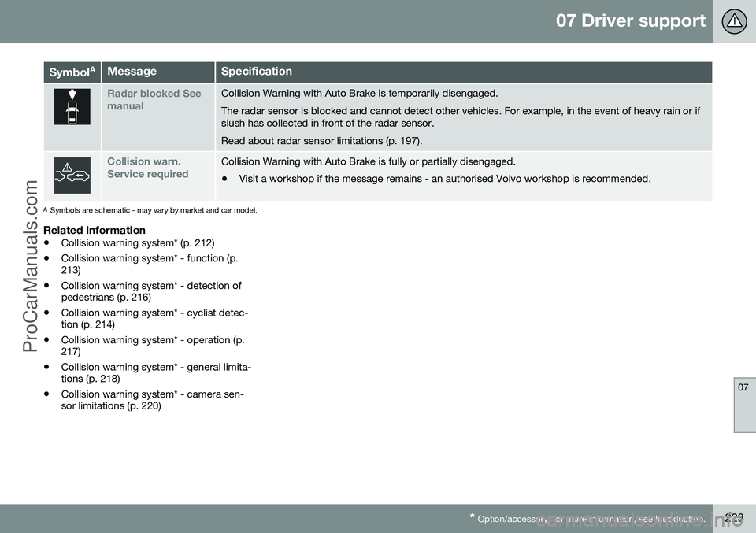Click the collision warning service symbol
The width and height of the screenshot is (756, 533).
tap(72, 174)
